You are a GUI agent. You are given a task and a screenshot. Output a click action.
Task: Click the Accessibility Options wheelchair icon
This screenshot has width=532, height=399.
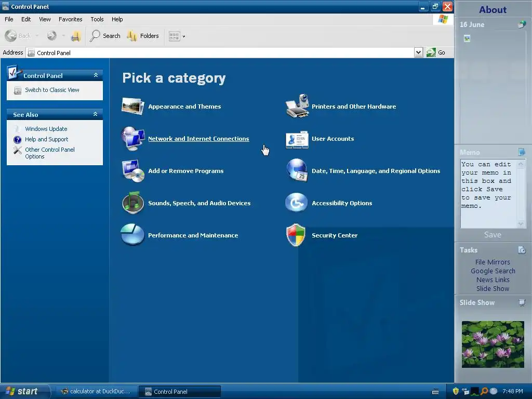tap(296, 203)
